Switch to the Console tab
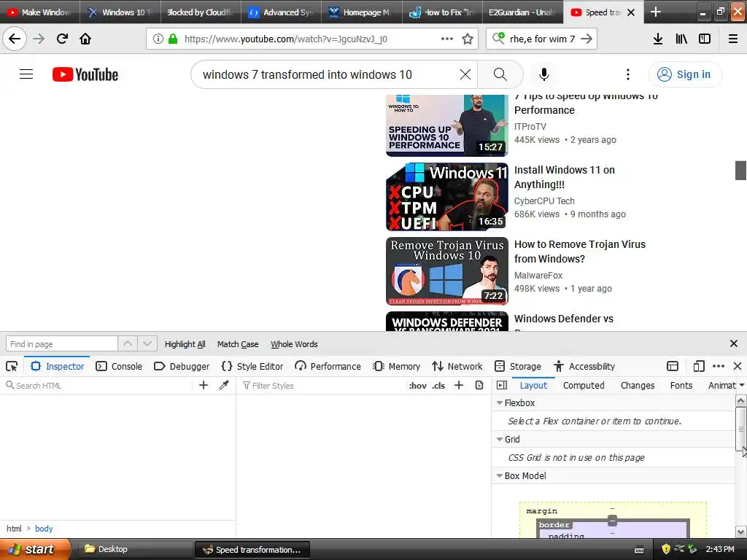Screen dimensions: 747x560 coord(119,366)
